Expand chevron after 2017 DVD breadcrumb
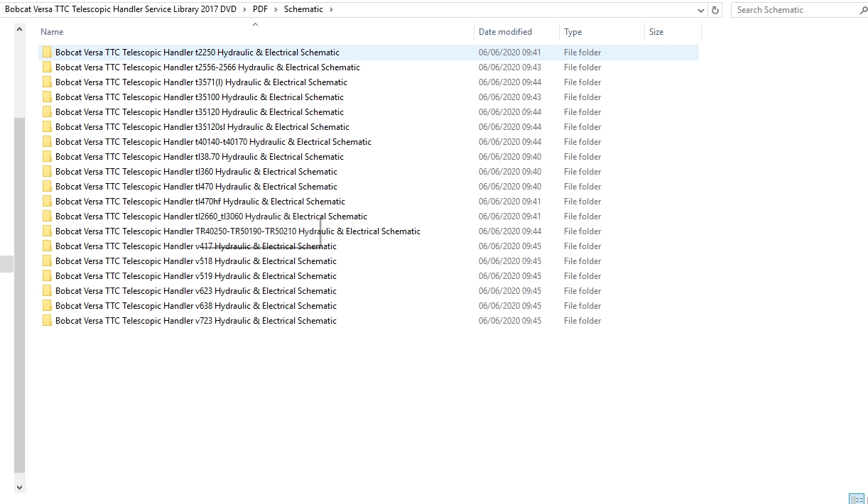Screen dimensions: 868x504 click(x=244, y=9)
